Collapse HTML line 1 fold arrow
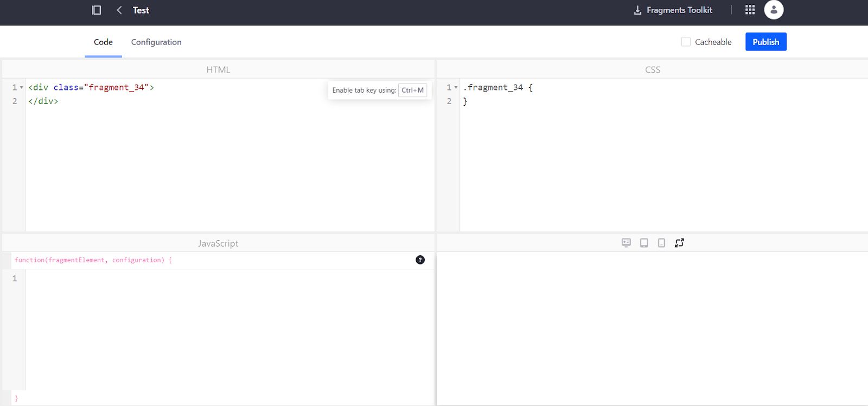The width and height of the screenshot is (868, 406). coord(22,87)
